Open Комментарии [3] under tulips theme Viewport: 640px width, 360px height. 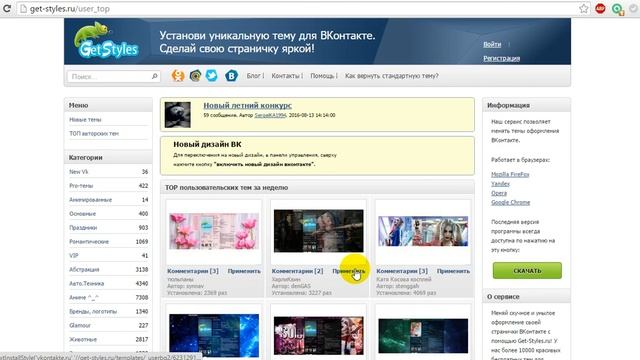point(193,271)
